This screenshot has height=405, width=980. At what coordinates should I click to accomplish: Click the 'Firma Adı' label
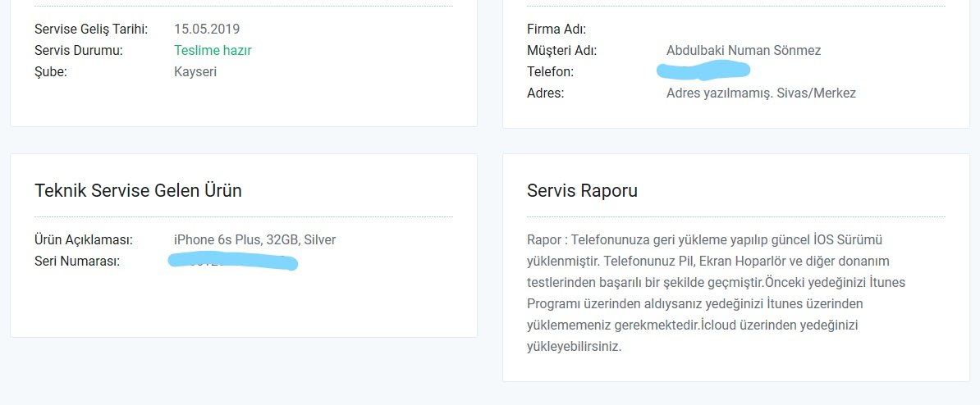pos(557,29)
